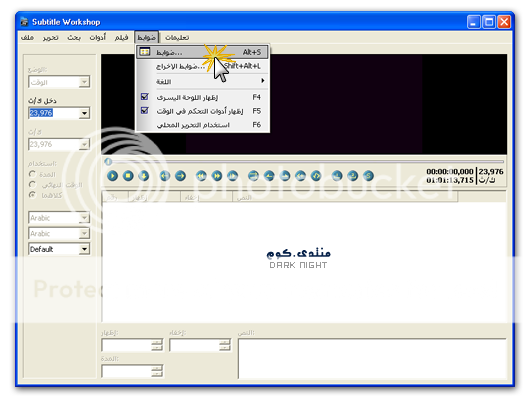Toggle the F5 show time controls checkbox

(x=145, y=111)
